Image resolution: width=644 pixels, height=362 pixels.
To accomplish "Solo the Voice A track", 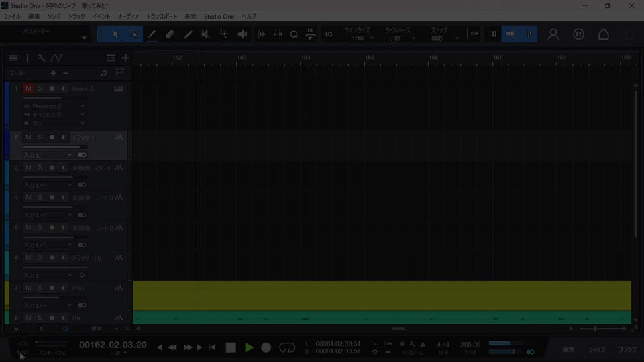I will [x=40, y=88].
